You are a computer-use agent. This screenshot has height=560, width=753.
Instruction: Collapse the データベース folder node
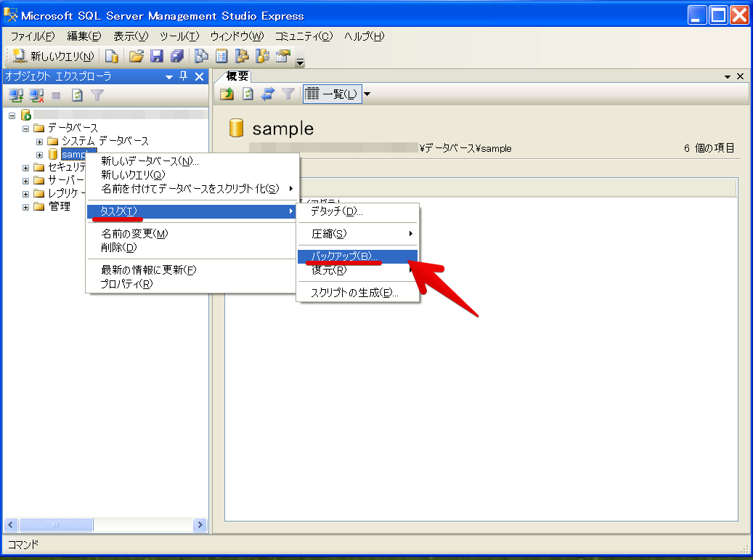click(x=26, y=129)
